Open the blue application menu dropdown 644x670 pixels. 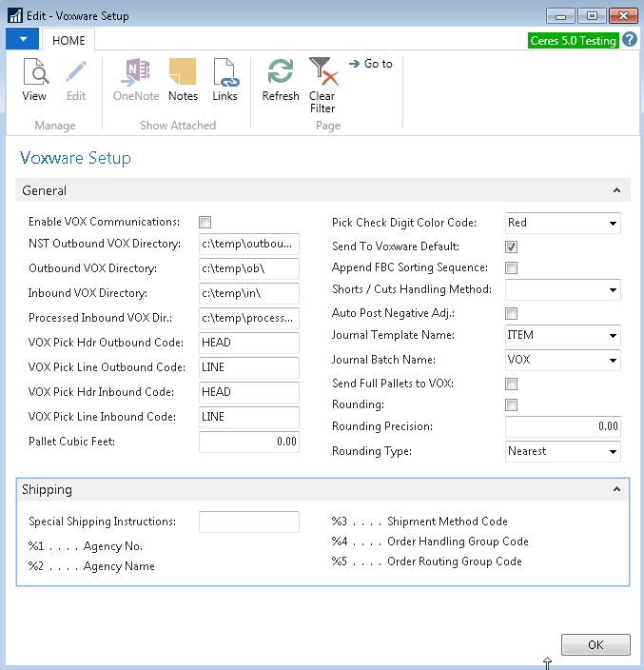point(22,40)
